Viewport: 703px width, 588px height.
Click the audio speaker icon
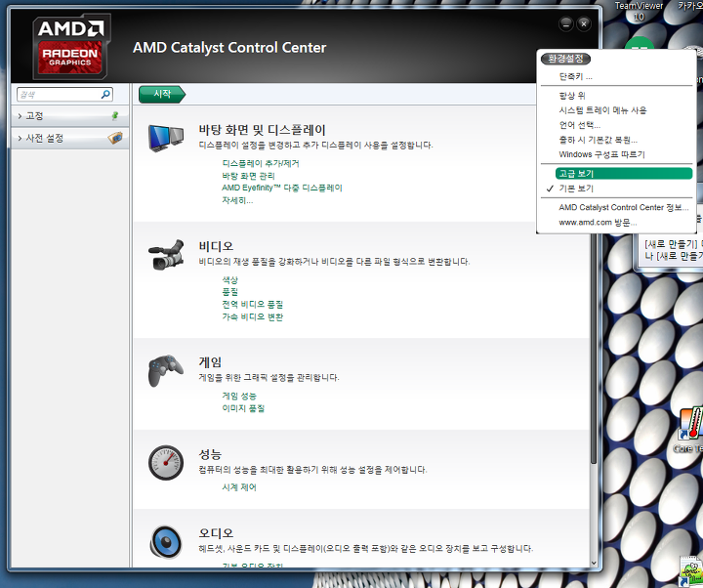coord(166,542)
